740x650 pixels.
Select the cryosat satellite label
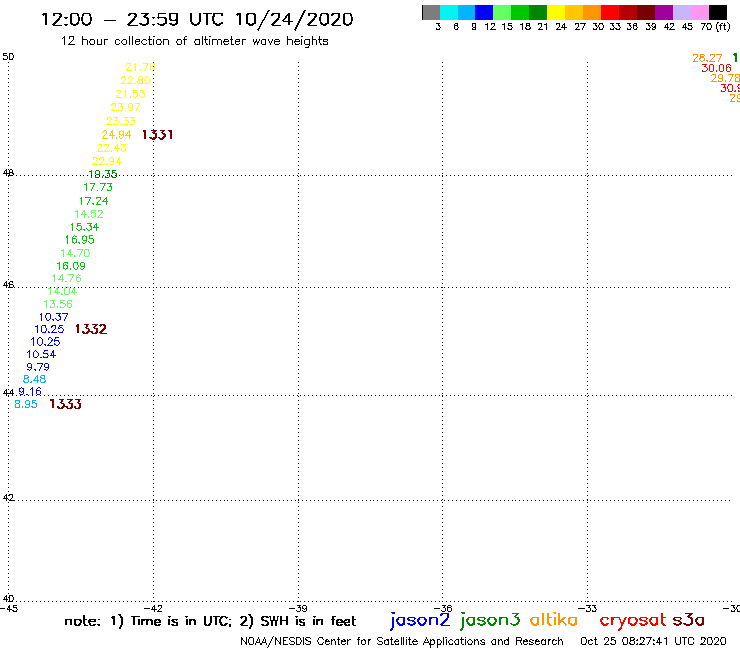tap(632, 620)
